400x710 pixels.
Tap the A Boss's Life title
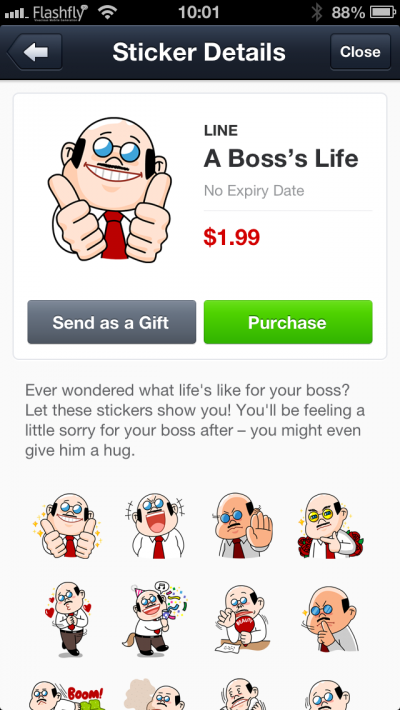pyautogui.click(x=281, y=159)
